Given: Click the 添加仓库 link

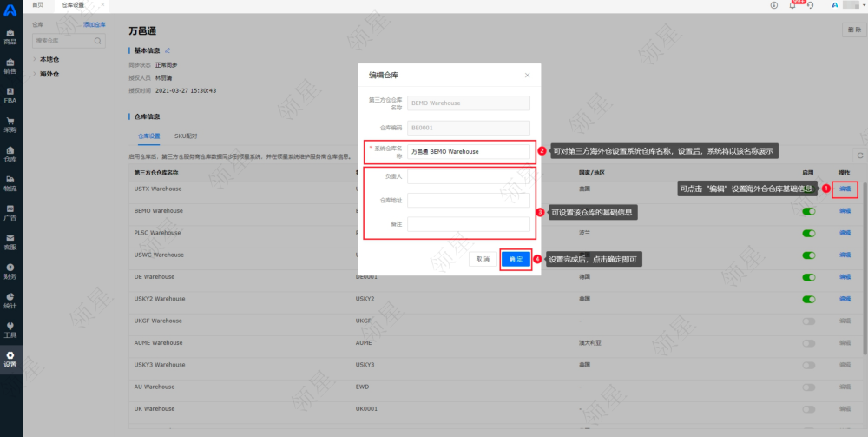Looking at the screenshot, I should (x=94, y=25).
